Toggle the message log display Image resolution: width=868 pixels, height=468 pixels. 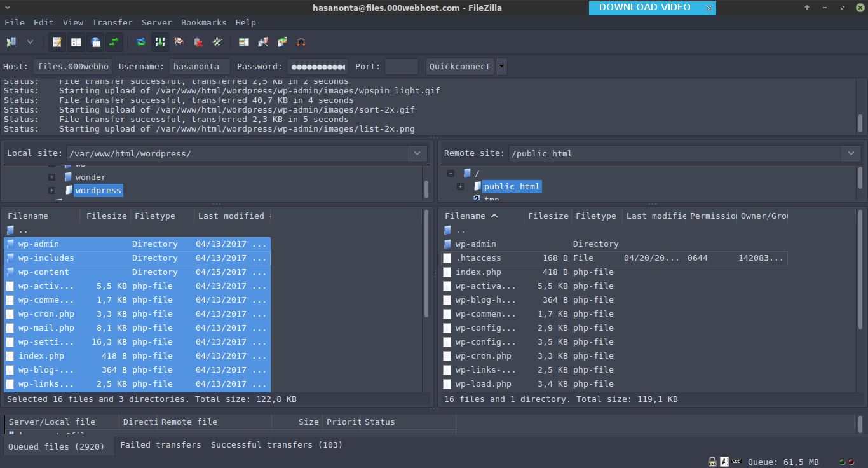tap(57, 42)
